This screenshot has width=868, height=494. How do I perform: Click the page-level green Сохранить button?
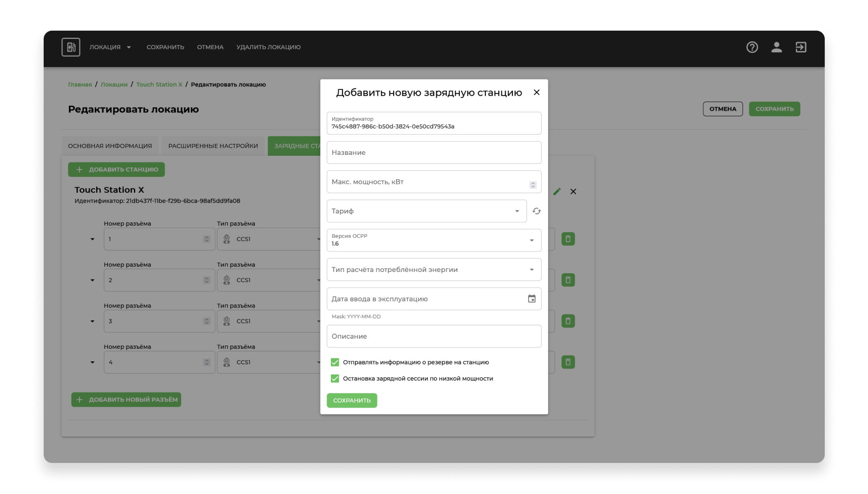[x=774, y=109]
